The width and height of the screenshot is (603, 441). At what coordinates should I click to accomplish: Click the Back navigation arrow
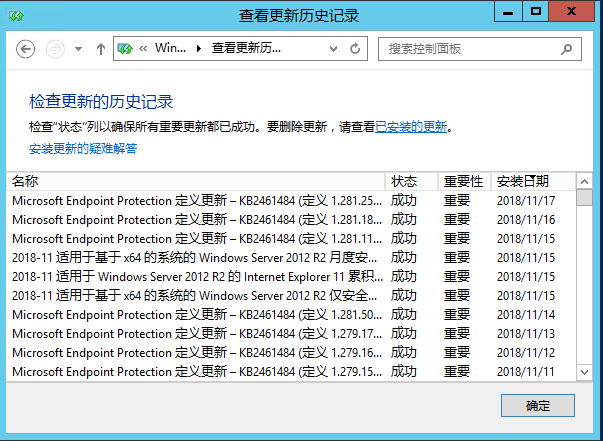(26, 49)
